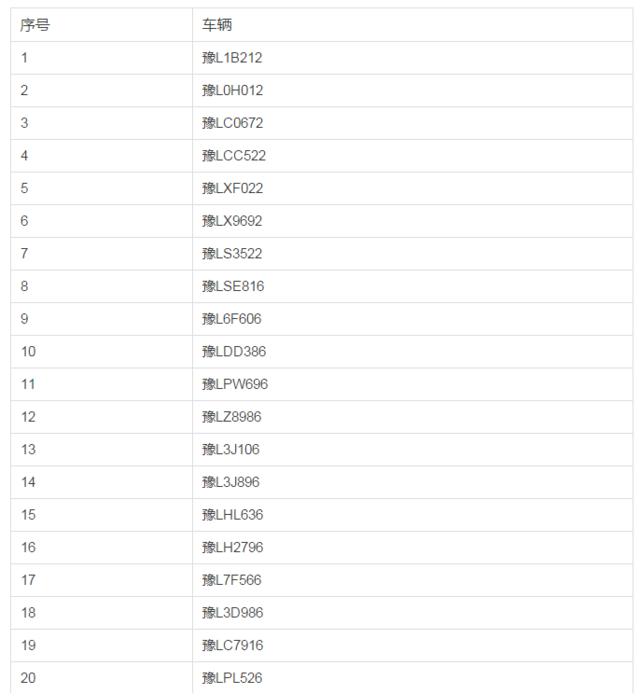Click vehicle plate 豫L0H012
The height and width of the screenshot is (694, 640).
(232, 90)
